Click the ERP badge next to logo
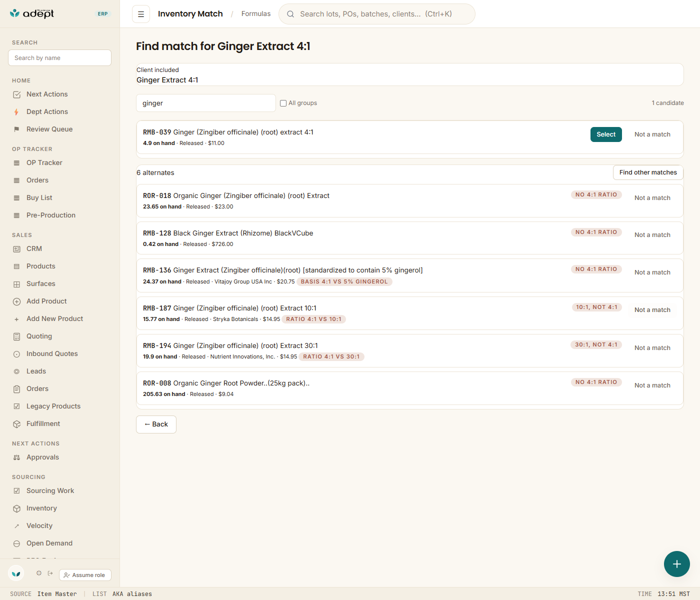The image size is (700, 600). [102, 14]
